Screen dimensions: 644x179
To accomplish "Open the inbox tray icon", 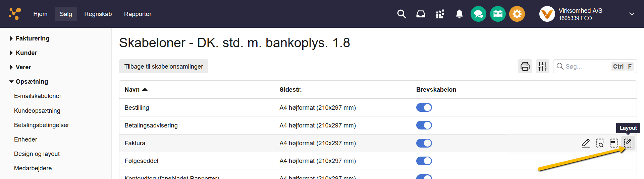I will tap(421, 14).
